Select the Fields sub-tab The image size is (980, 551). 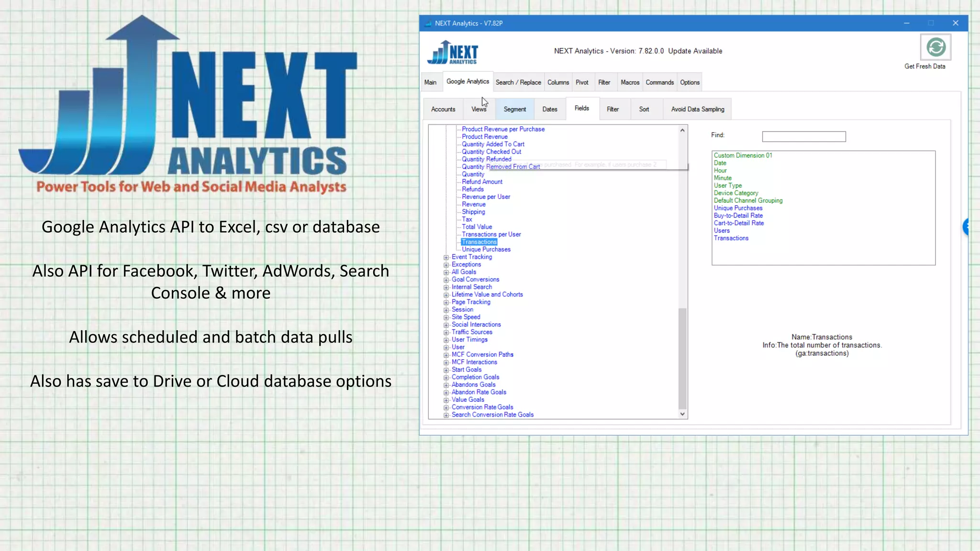point(582,108)
